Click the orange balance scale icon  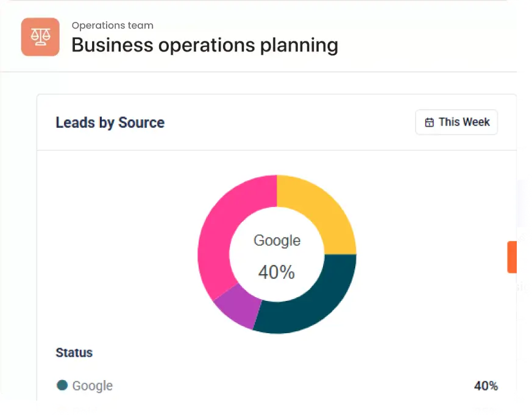point(40,37)
